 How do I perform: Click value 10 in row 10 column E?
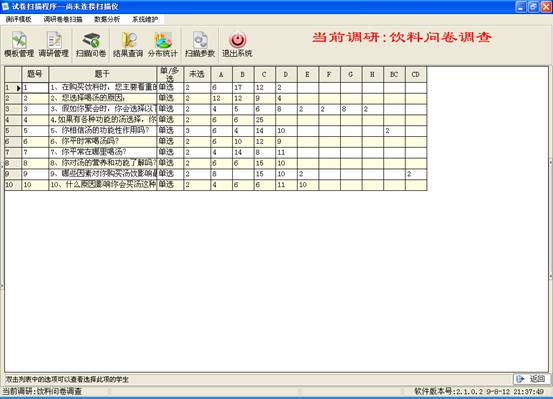308,185
